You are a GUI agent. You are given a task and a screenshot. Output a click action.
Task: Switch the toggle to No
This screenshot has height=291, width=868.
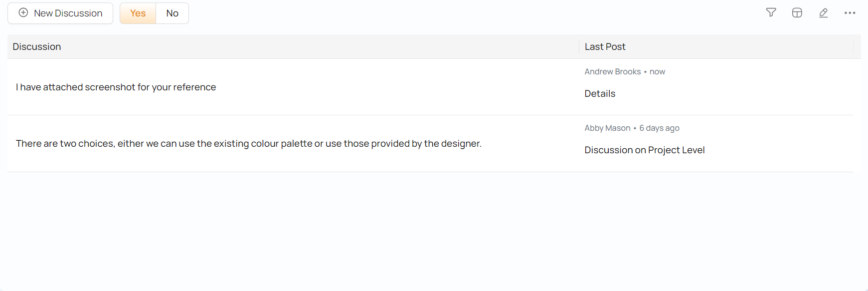172,13
